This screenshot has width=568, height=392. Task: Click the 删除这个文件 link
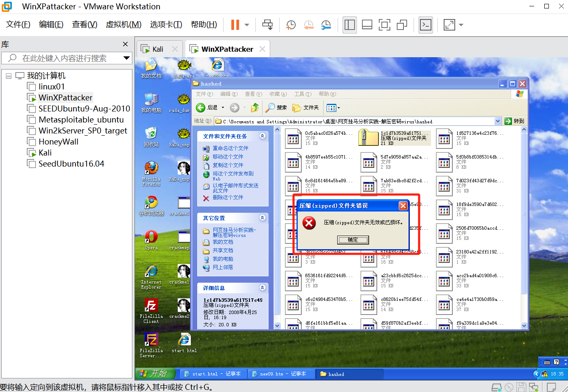coord(228,197)
